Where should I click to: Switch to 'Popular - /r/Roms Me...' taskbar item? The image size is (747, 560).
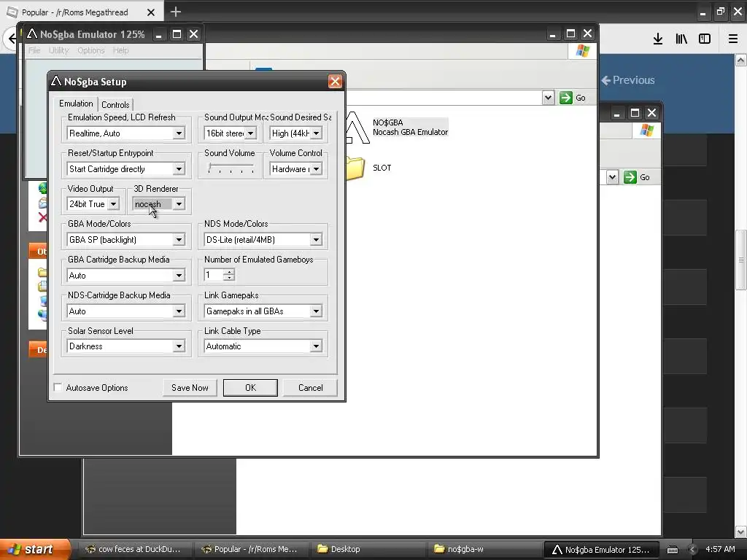[251, 549]
